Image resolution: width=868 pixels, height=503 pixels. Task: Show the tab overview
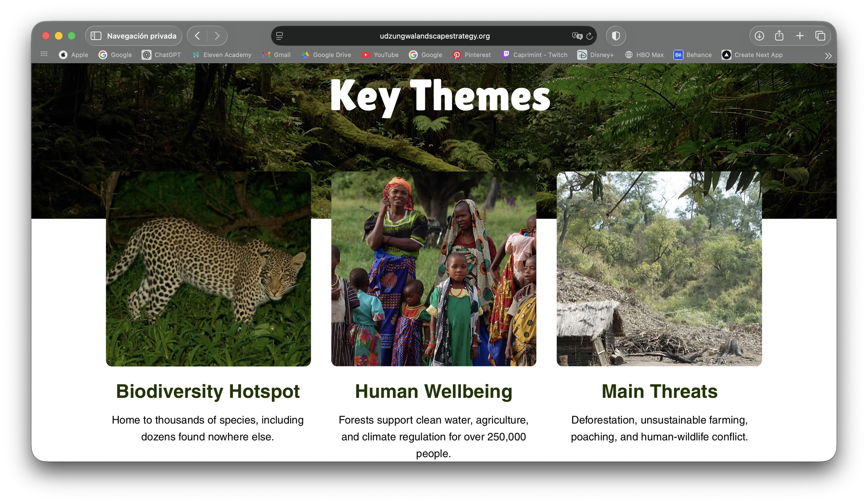tap(820, 36)
